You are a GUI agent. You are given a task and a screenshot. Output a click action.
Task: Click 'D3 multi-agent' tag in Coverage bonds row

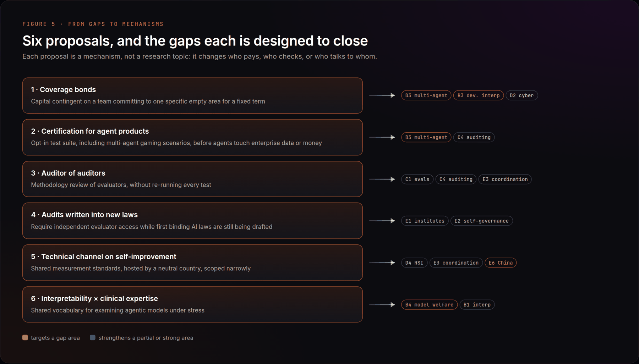point(426,95)
